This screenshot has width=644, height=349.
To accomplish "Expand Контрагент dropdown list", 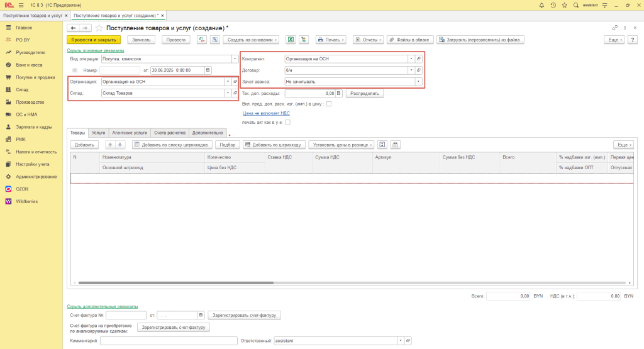I will [x=411, y=58].
